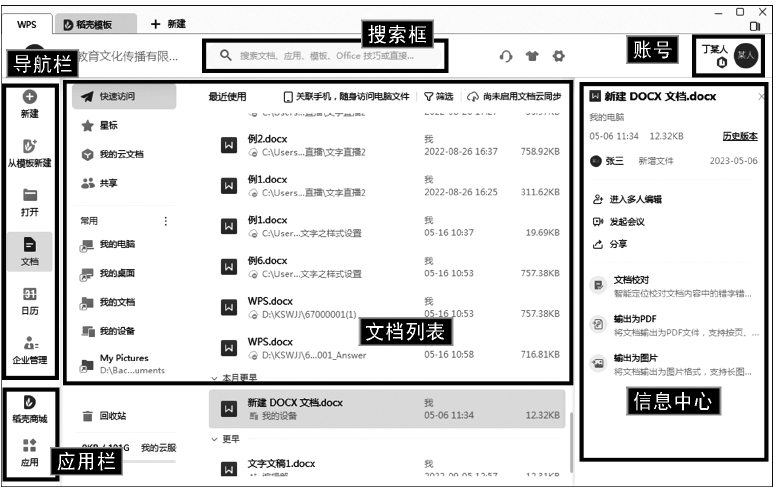Click the file list vertical scrollbar
Image resolution: width=776 pixels, height=491 pixels.
pyautogui.click(x=570, y=420)
